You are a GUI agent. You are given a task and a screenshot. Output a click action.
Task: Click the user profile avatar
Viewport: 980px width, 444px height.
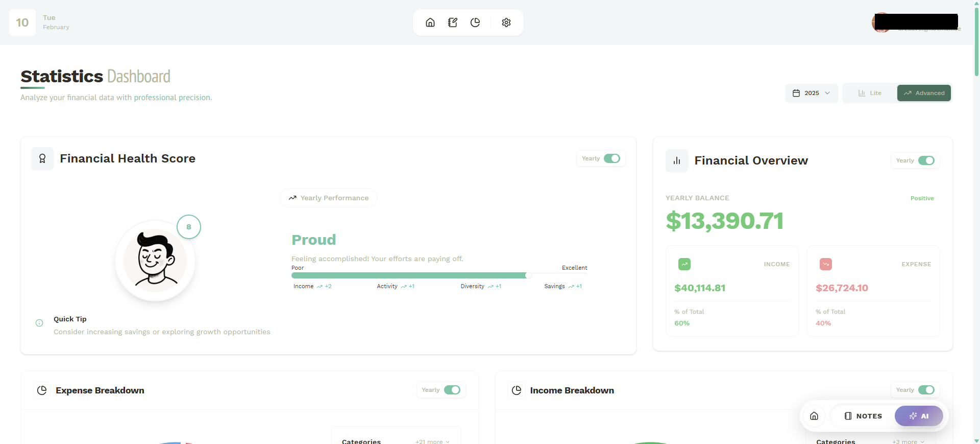881,22
